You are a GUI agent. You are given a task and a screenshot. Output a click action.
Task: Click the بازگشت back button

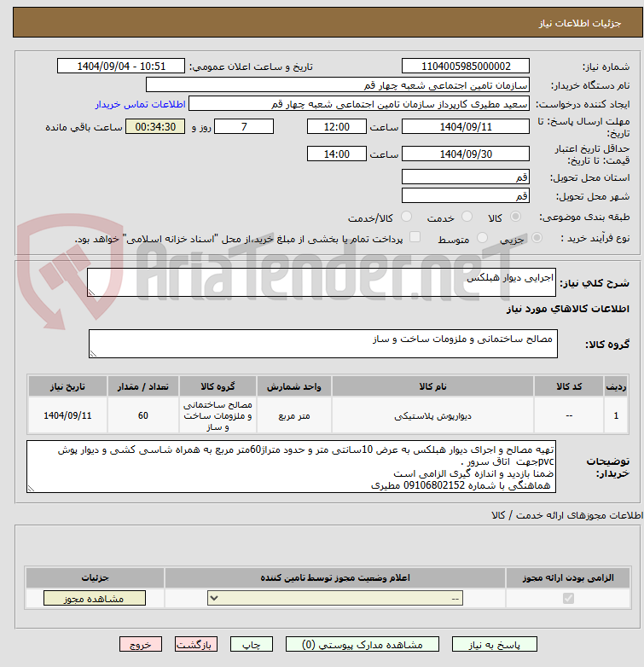(x=196, y=645)
